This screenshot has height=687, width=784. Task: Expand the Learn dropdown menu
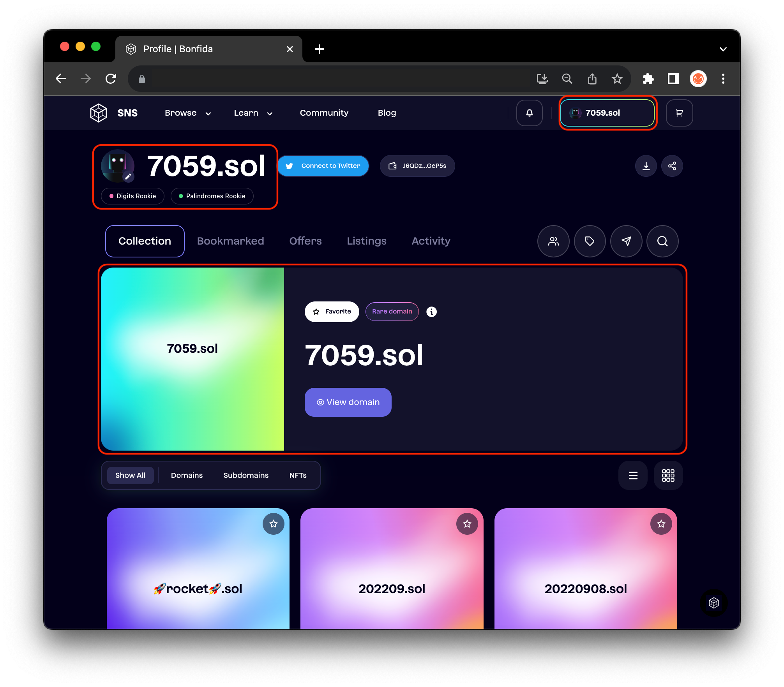(x=253, y=113)
